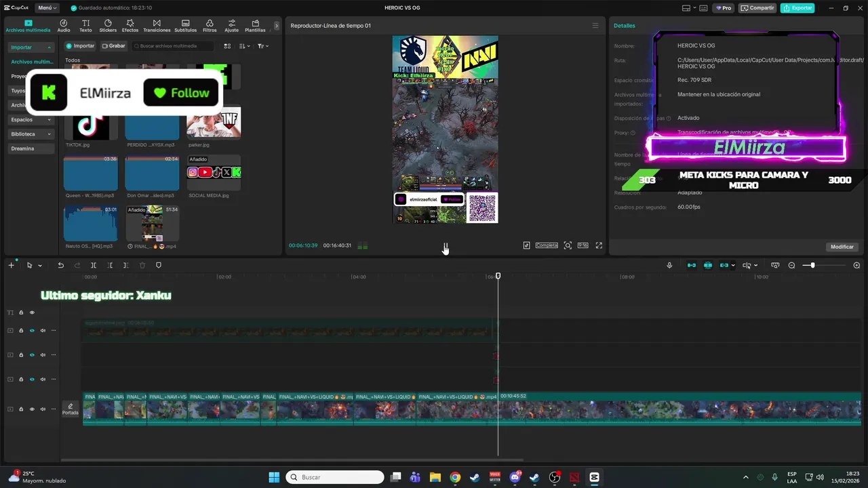Open the Filtros panel icon

(210, 26)
